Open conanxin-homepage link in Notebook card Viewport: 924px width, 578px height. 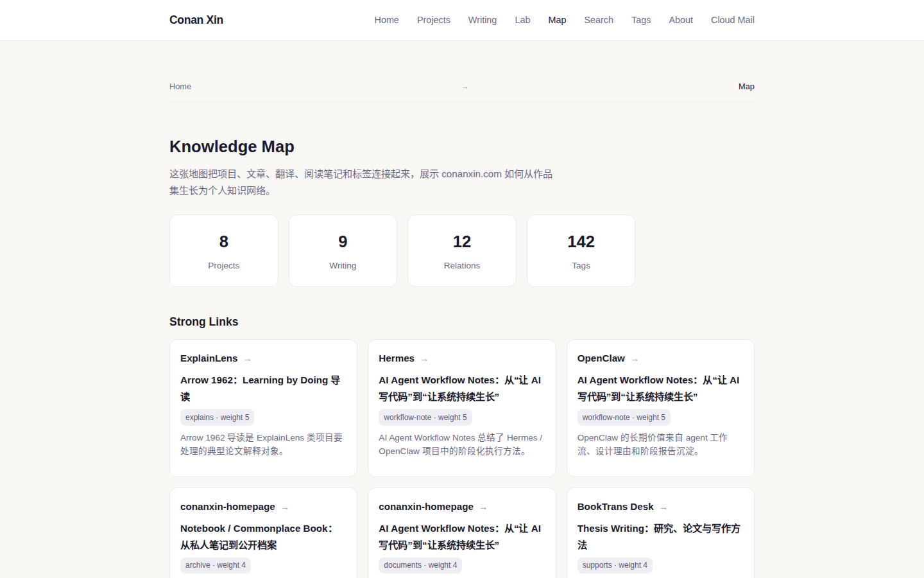(x=228, y=507)
